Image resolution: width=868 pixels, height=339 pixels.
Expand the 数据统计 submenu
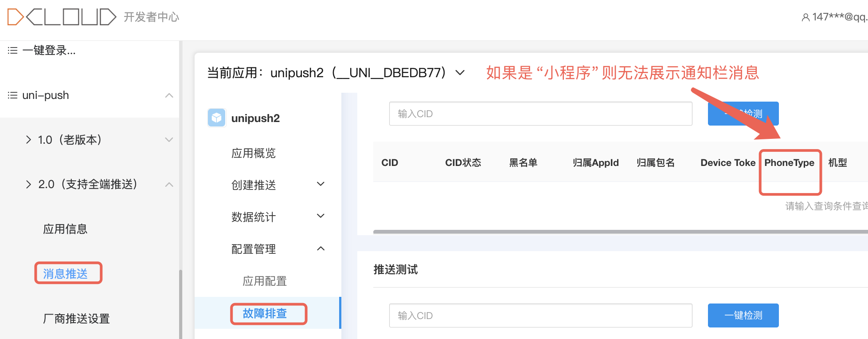click(x=321, y=216)
